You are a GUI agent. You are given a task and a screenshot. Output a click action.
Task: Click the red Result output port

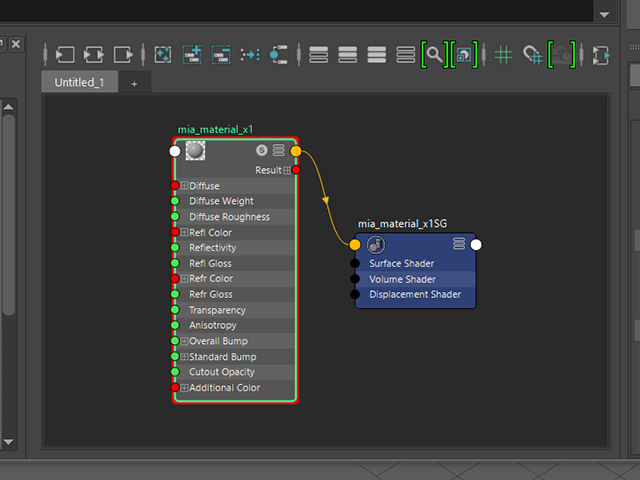pyautogui.click(x=296, y=170)
